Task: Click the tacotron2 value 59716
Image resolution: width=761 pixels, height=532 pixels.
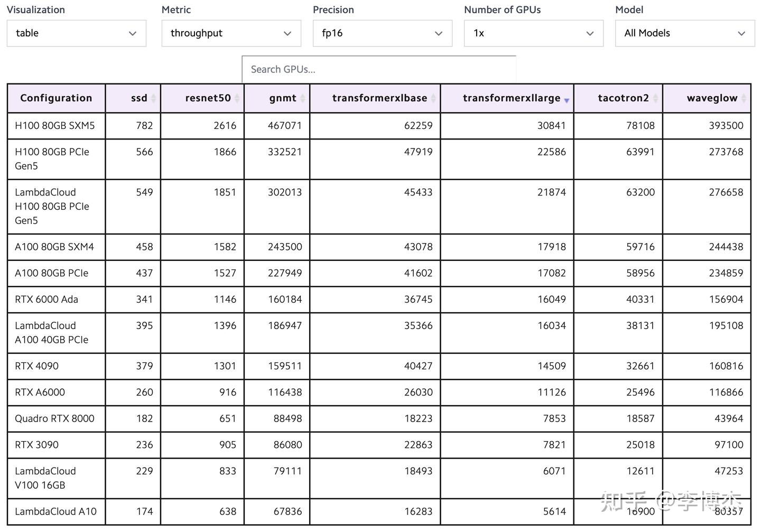Action: [641, 247]
